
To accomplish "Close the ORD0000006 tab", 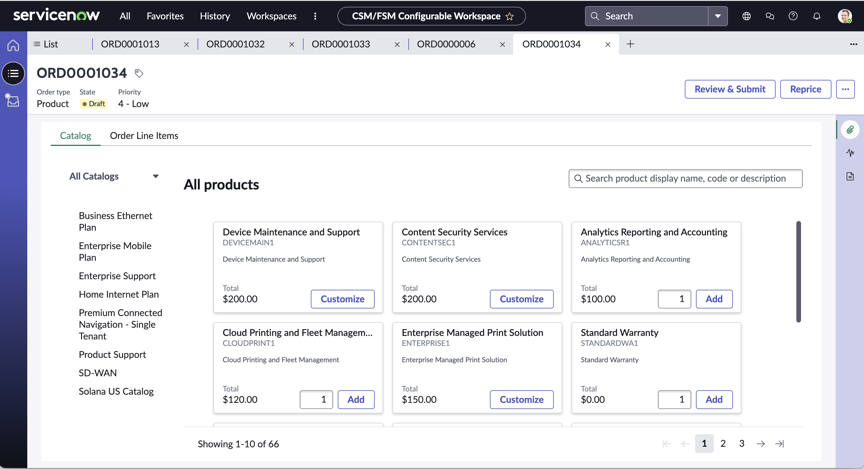I will point(502,45).
